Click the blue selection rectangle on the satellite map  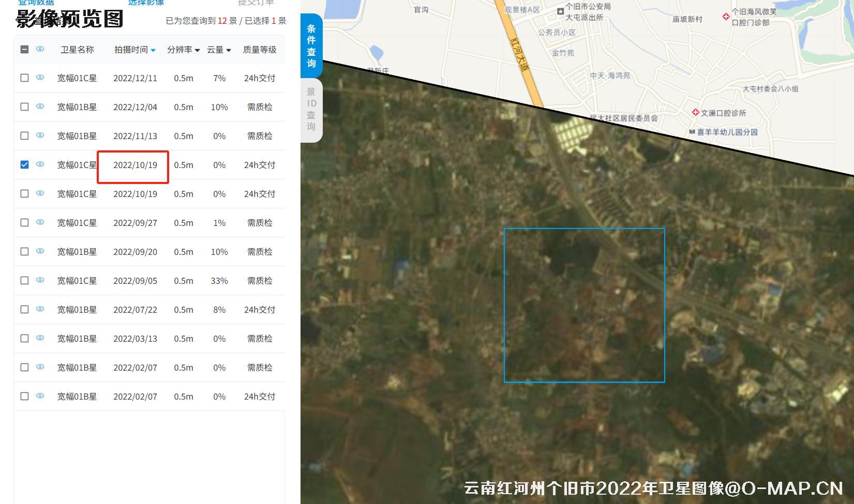[585, 305]
